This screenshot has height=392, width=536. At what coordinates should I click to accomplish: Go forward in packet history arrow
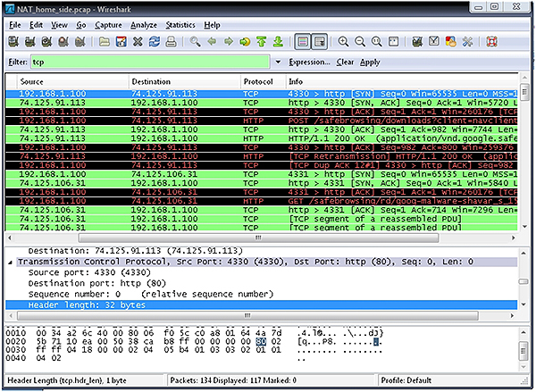[x=229, y=42]
